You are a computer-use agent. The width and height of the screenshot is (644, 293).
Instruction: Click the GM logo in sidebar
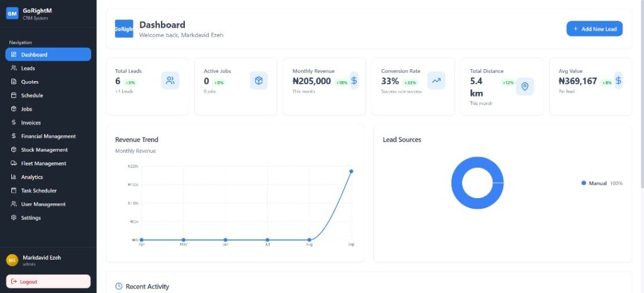[x=12, y=14]
